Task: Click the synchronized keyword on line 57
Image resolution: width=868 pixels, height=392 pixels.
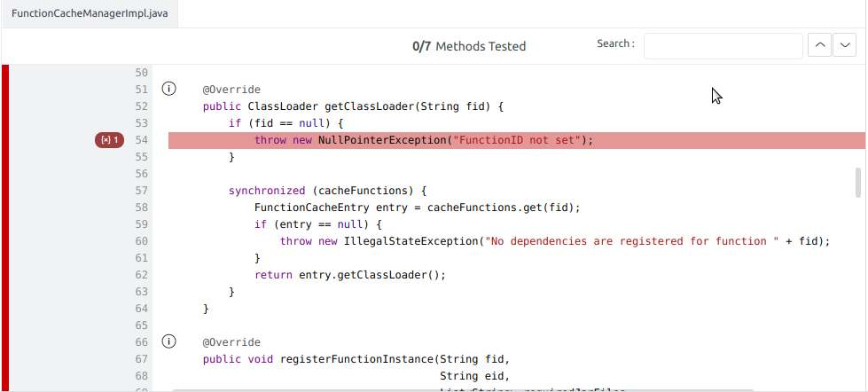Action: click(266, 191)
